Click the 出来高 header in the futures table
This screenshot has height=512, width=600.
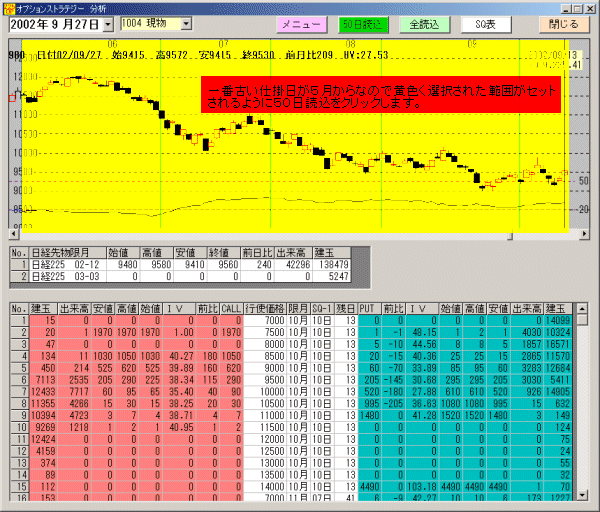(293, 253)
